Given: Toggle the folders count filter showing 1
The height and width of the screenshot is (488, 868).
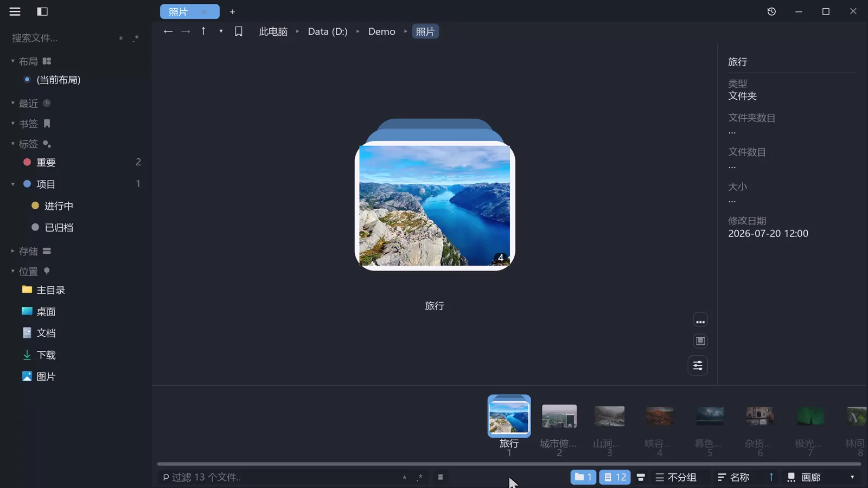Looking at the screenshot, I should [583, 477].
